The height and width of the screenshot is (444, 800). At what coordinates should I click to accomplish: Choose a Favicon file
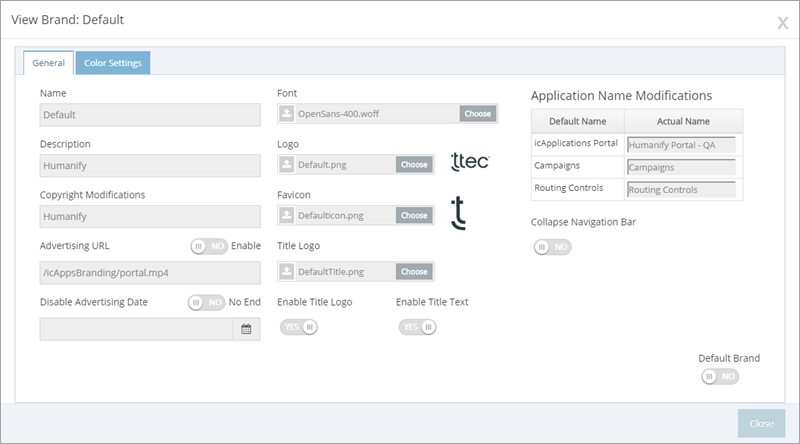[414, 215]
